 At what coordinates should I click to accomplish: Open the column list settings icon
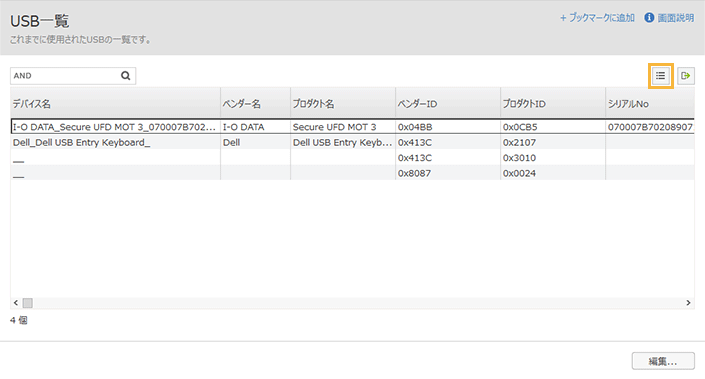tap(660, 76)
